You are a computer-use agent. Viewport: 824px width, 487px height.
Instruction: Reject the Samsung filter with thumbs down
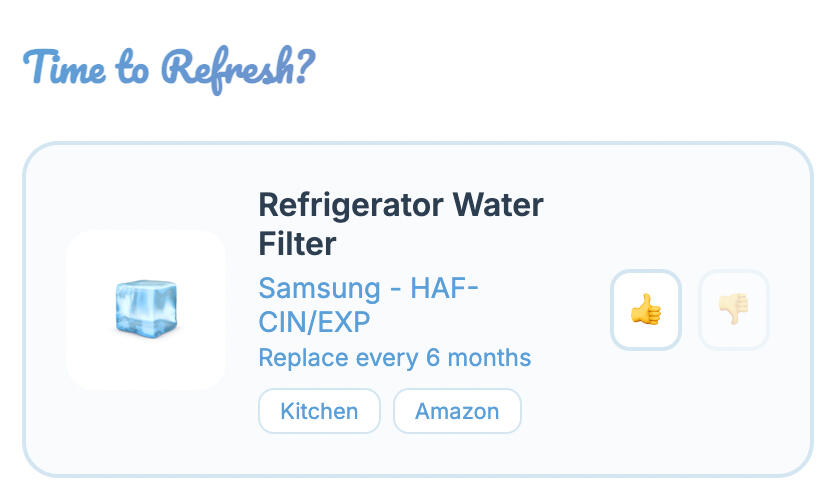pos(733,310)
